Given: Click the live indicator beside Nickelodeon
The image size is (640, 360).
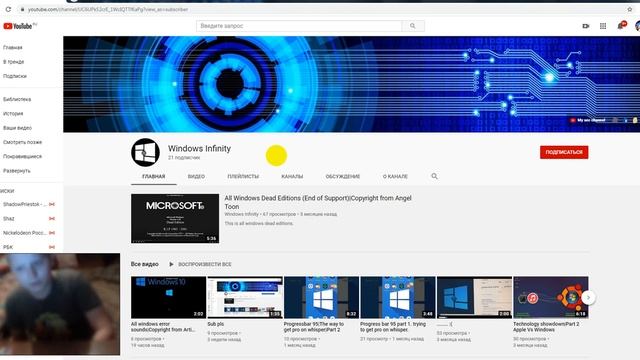Looking at the screenshot, I should (x=52, y=233).
